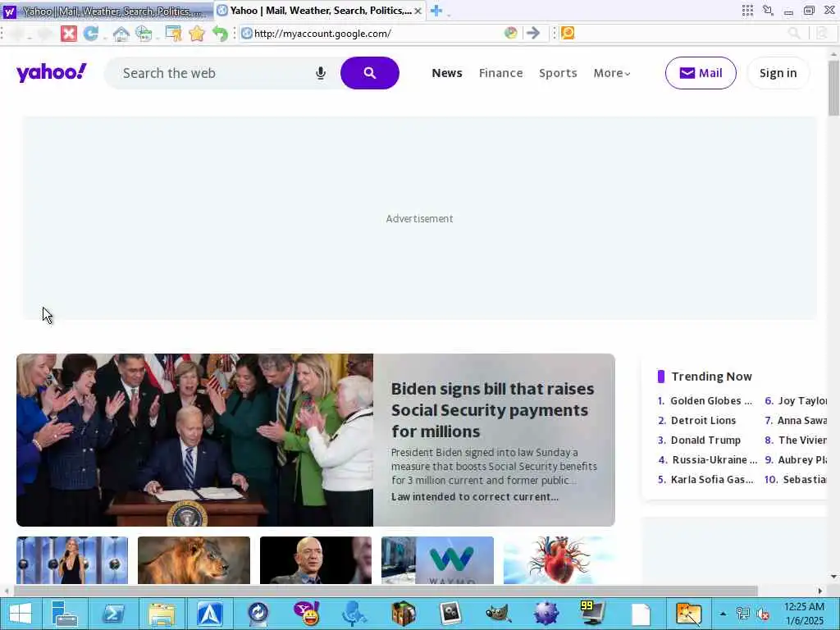This screenshot has height=630, width=840.
Task: Open the Minecraft block taskbar icon
Action: pyautogui.click(x=404, y=614)
